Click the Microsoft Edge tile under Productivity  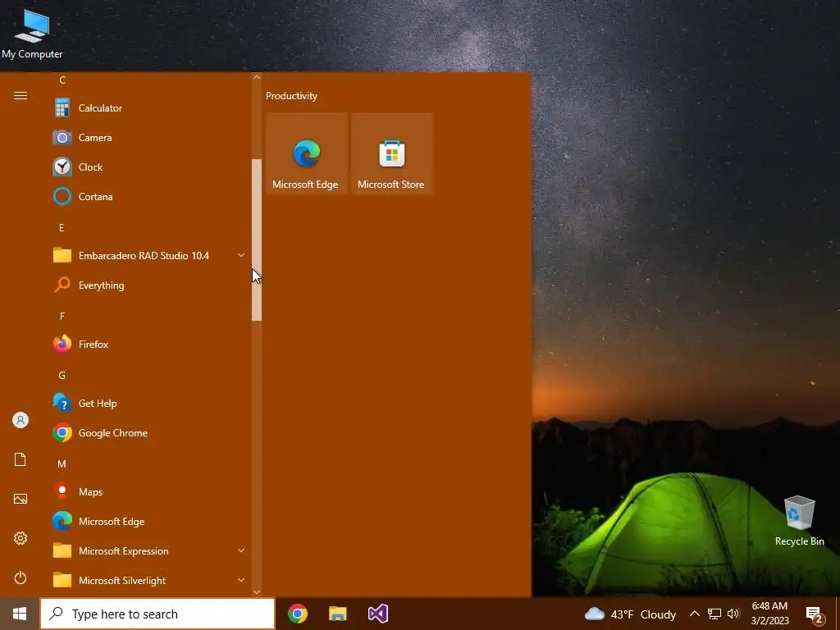click(x=307, y=153)
